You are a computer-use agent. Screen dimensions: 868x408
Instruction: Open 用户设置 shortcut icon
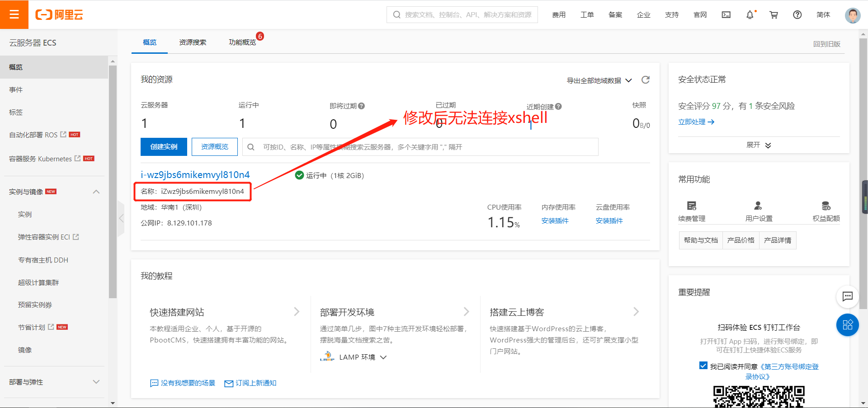758,206
